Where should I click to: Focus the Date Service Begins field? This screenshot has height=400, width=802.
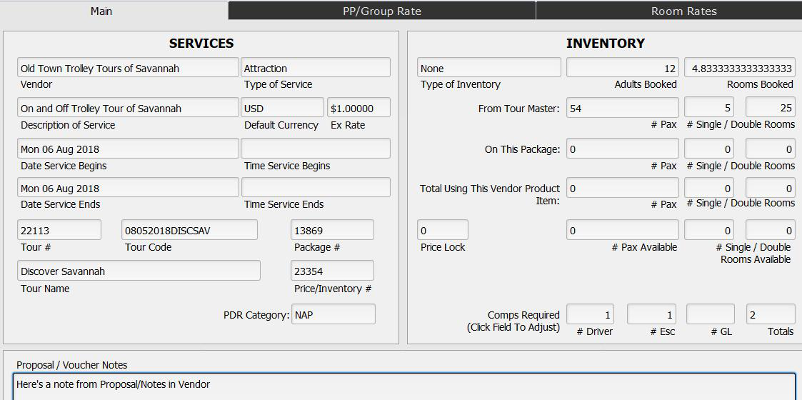click(128, 149)
